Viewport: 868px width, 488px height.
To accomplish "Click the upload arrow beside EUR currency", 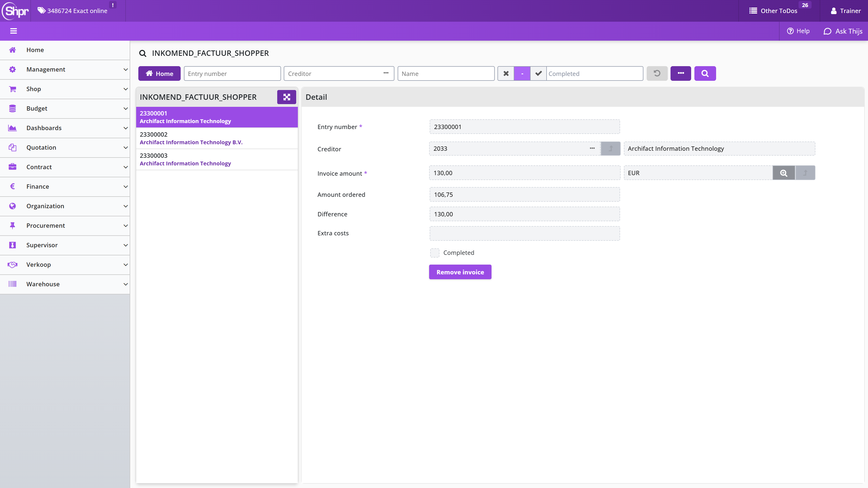I will 805,173.
